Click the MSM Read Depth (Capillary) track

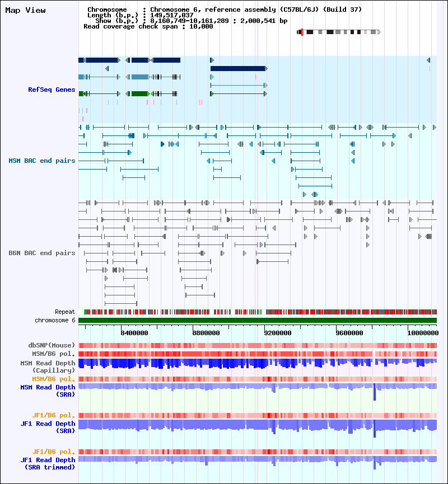tap(258, 364)
